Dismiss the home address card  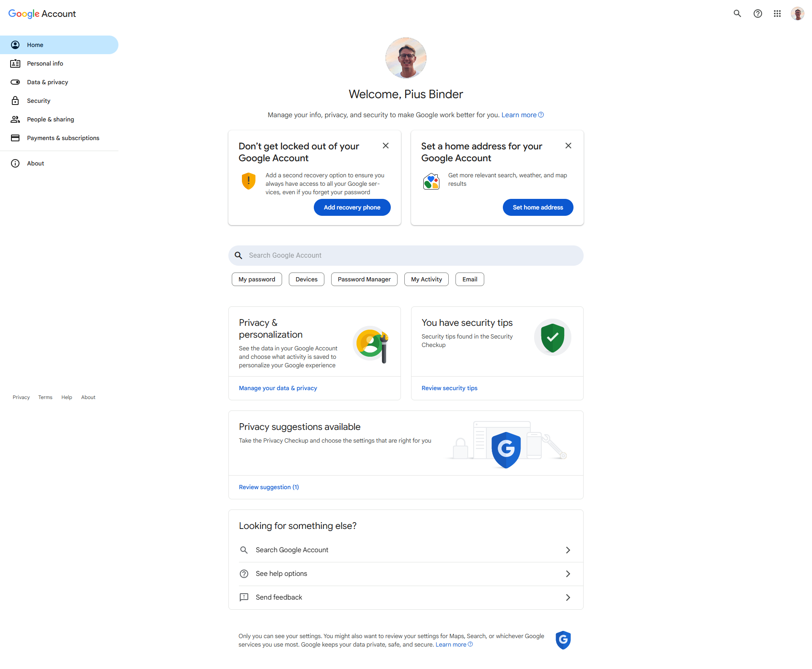[x=568, y=146]
